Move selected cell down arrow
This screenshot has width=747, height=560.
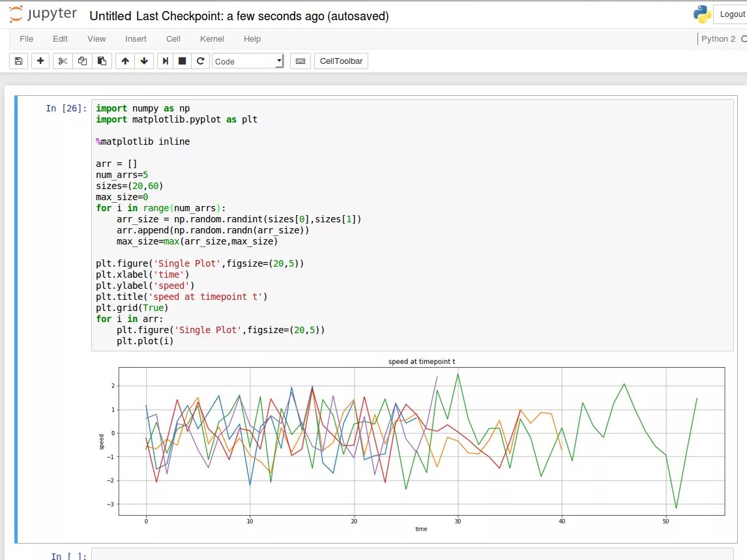[144, 61]
